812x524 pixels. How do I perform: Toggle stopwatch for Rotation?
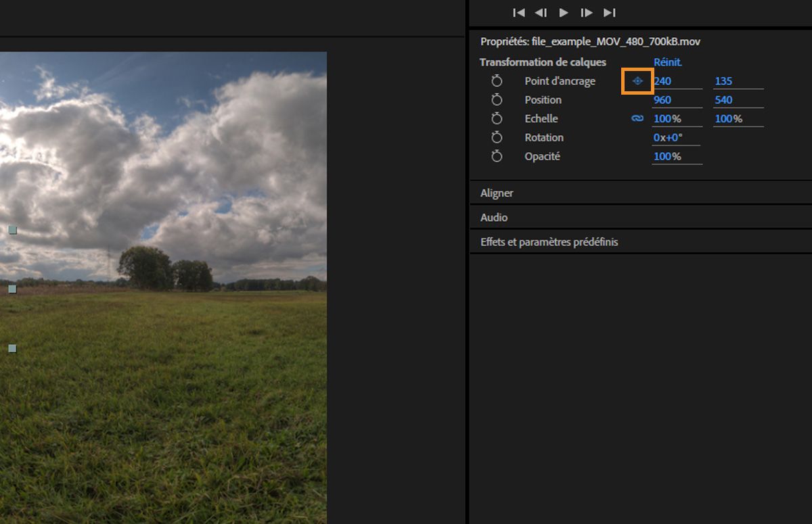click(x=497, y=137)
